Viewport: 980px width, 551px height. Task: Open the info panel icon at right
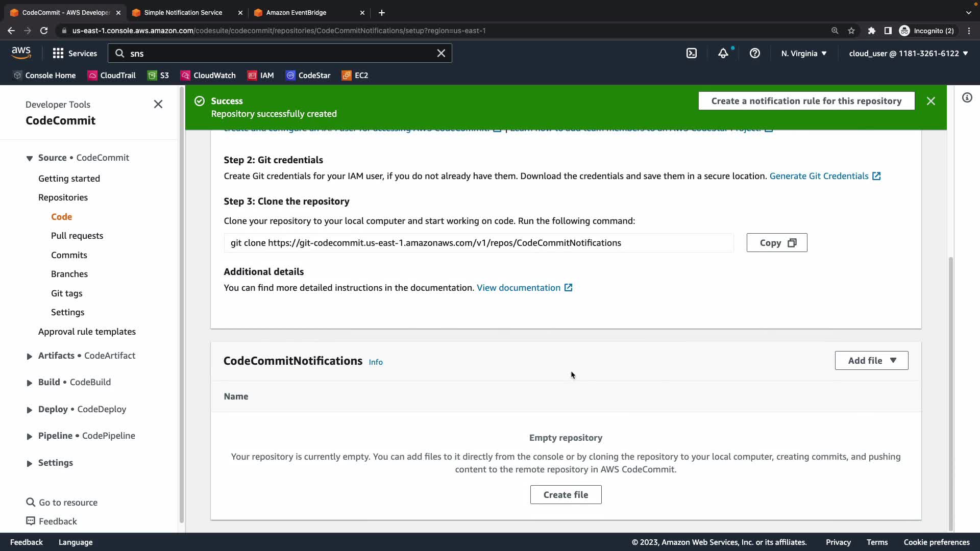pyautogui.click(x=967, y=97)
